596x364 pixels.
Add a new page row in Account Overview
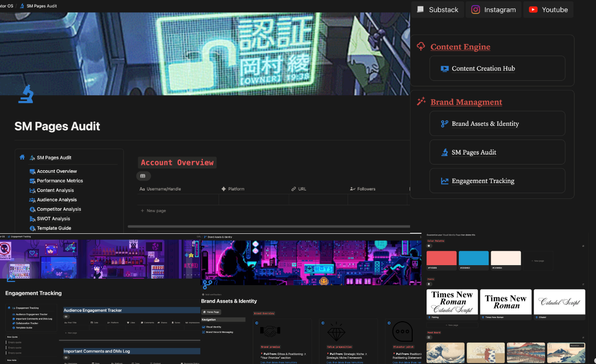coord(156,211)
